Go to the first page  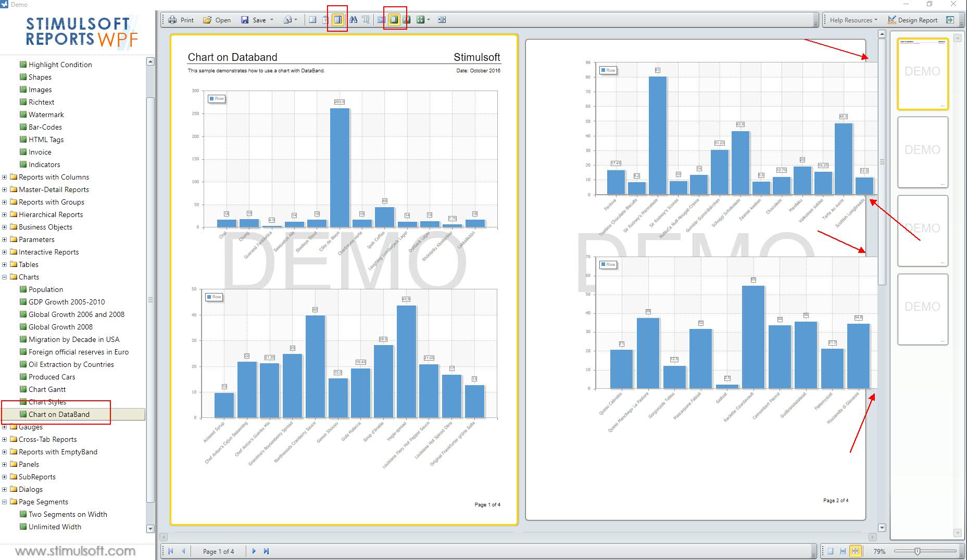point(171,551)
